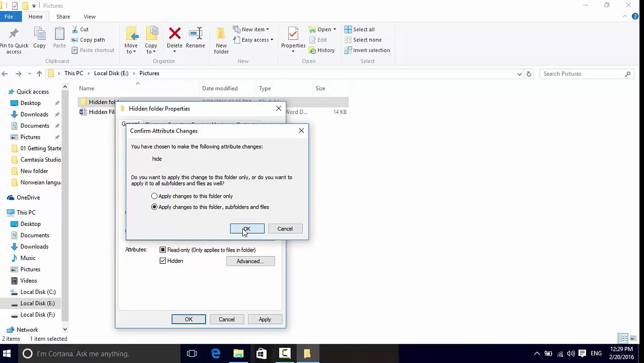Switch to the View ribbon tab
This screenshot has height=363, width=644.
(90, 17)
